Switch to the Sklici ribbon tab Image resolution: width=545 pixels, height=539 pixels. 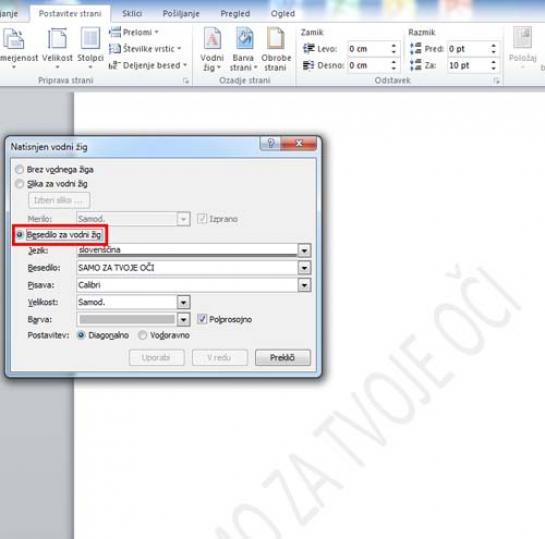(132, 14)
